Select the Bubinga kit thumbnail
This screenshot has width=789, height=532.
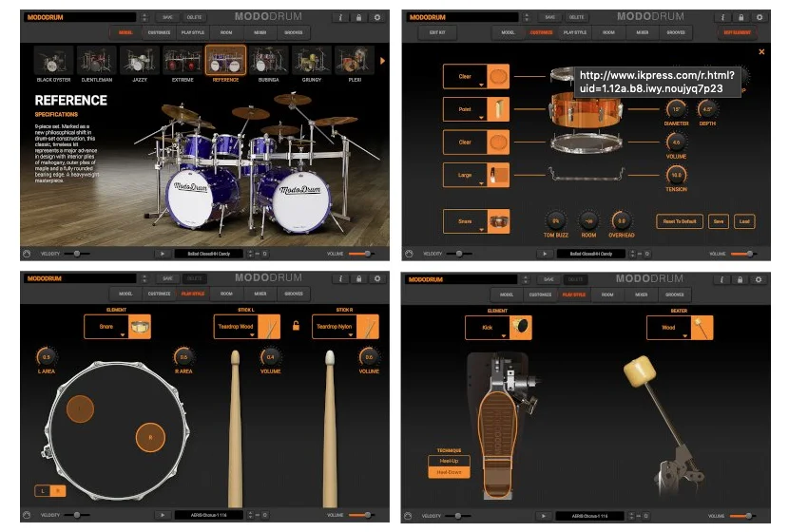[269, 61]
